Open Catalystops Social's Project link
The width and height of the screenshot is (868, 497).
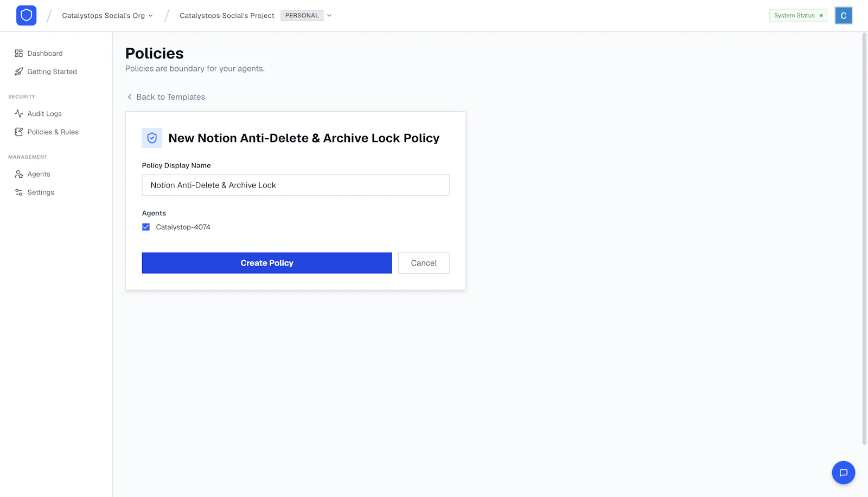pos(227,16)
